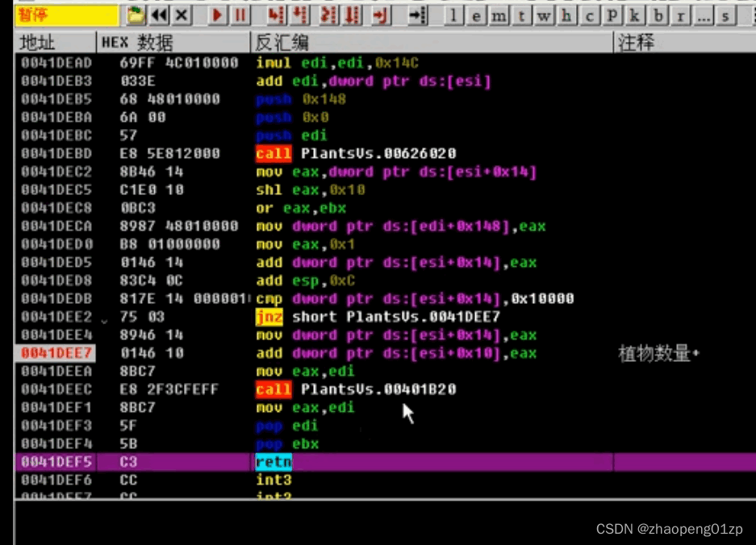The height and width of the screenshot is (545, 756).
Task: Click the Execute Till Return icon
Action: click(x=380, y=15)
